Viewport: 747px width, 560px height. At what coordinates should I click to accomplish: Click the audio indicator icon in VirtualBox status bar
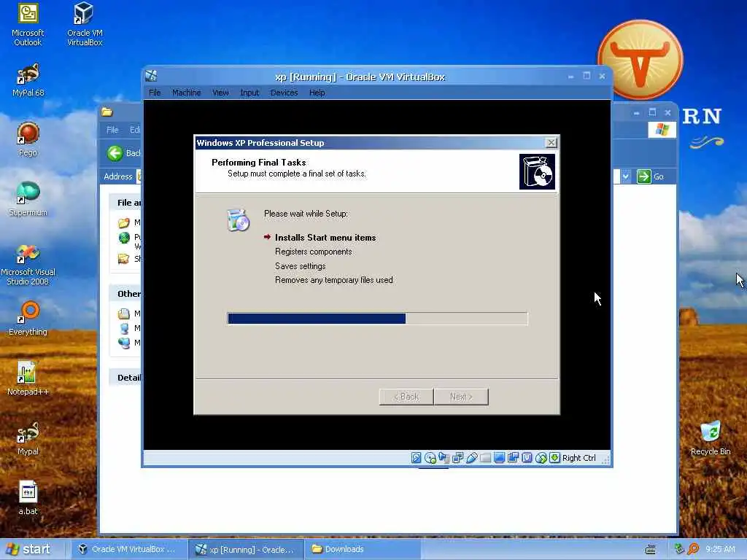444,458
